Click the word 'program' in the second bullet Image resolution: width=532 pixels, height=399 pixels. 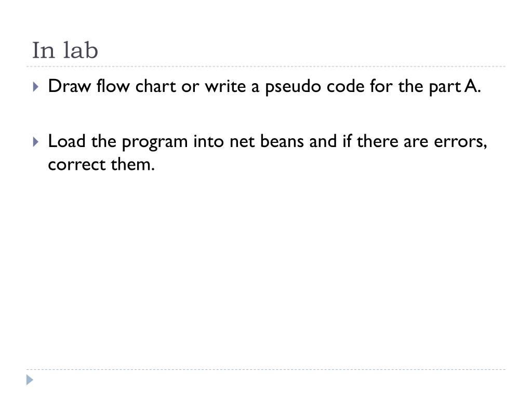click(x=155, y=142)
